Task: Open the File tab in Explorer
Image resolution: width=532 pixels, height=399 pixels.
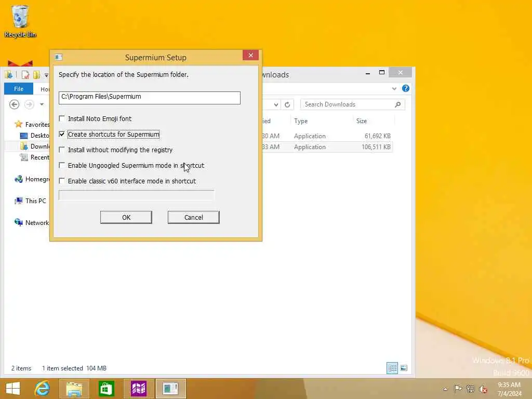Action: tap(19, 89)
